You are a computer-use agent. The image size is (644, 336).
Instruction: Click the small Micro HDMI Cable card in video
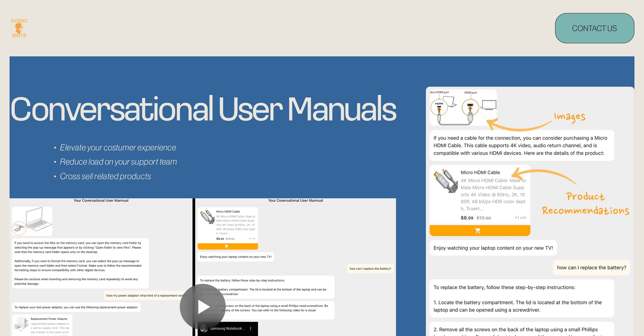[228, 226]
